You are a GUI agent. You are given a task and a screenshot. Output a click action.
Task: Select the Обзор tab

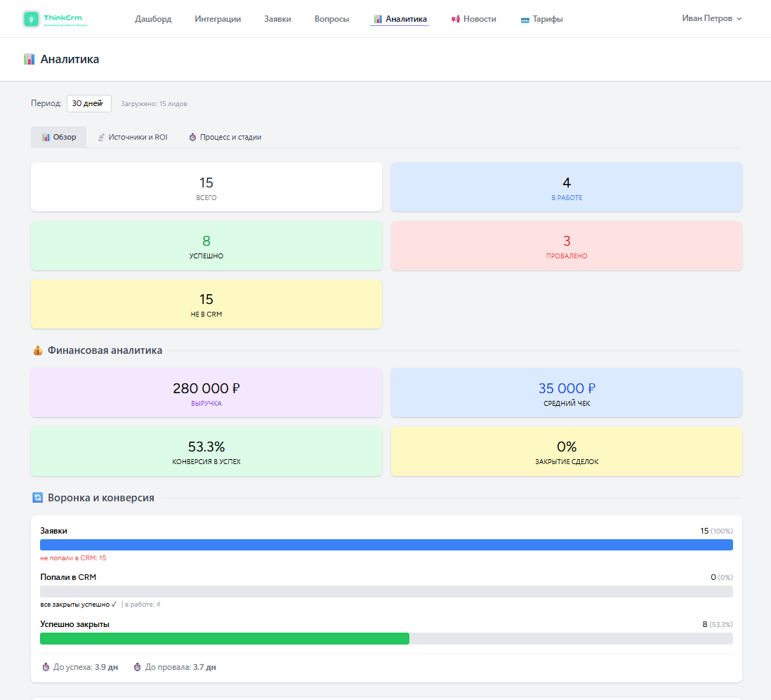pos(58,137)
